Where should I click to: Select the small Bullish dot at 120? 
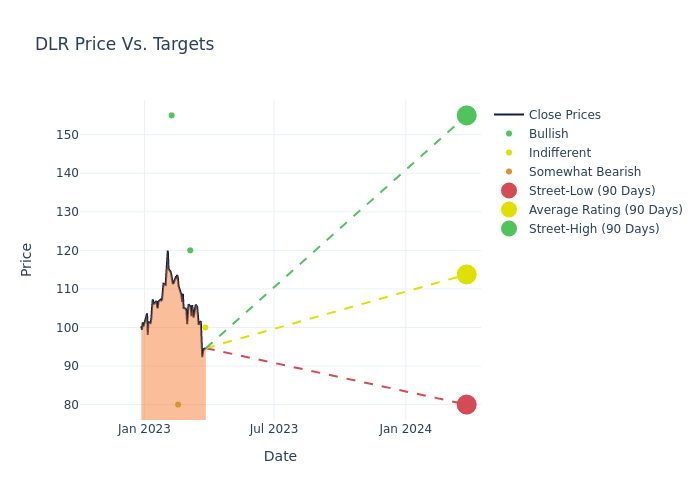pos(190,250)
